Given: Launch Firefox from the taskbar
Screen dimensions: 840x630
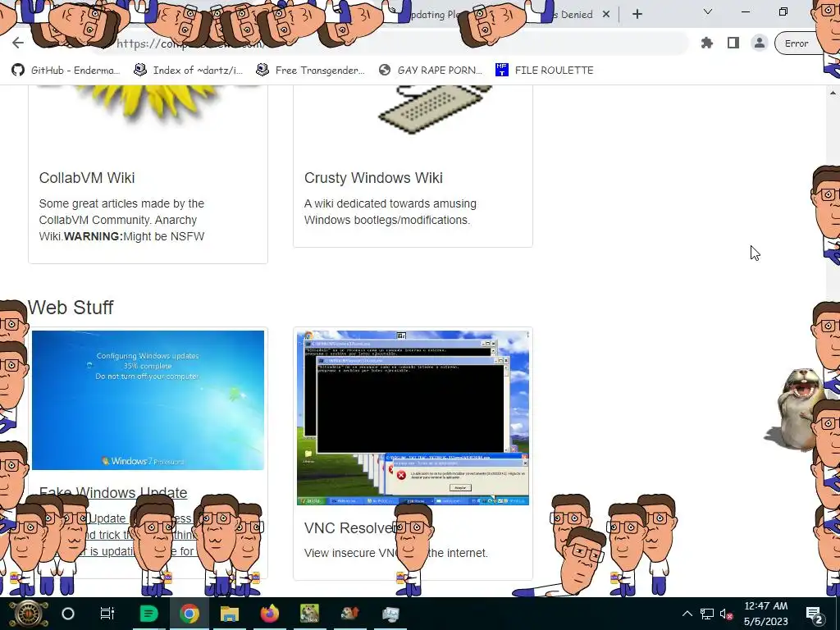Looking at the screenshot, I should (x=269, y=614).
